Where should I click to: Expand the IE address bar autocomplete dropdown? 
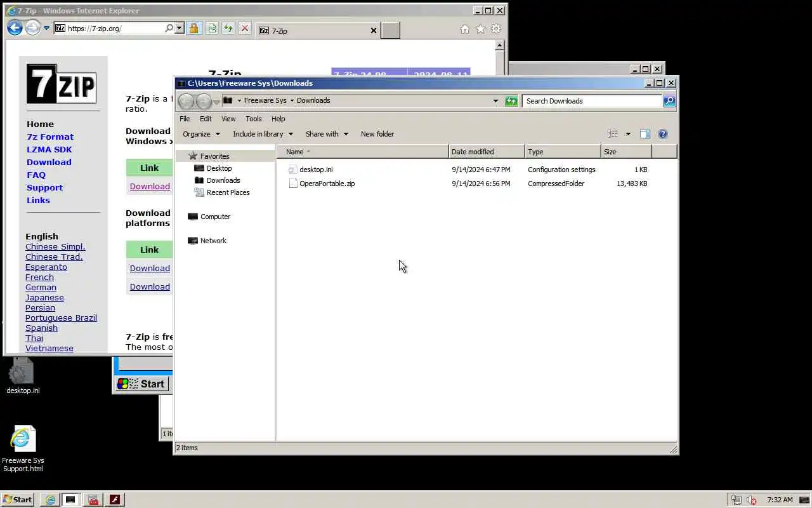(180, 28)
